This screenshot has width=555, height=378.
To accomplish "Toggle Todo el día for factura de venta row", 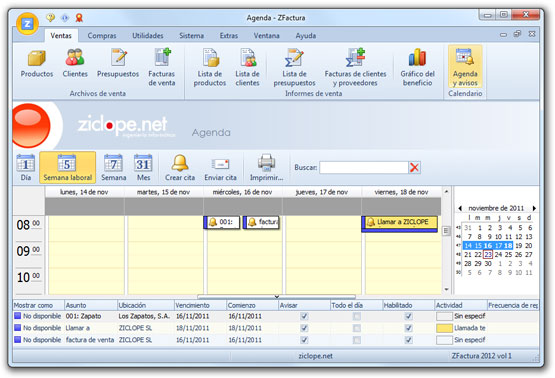I will (357, 340).
